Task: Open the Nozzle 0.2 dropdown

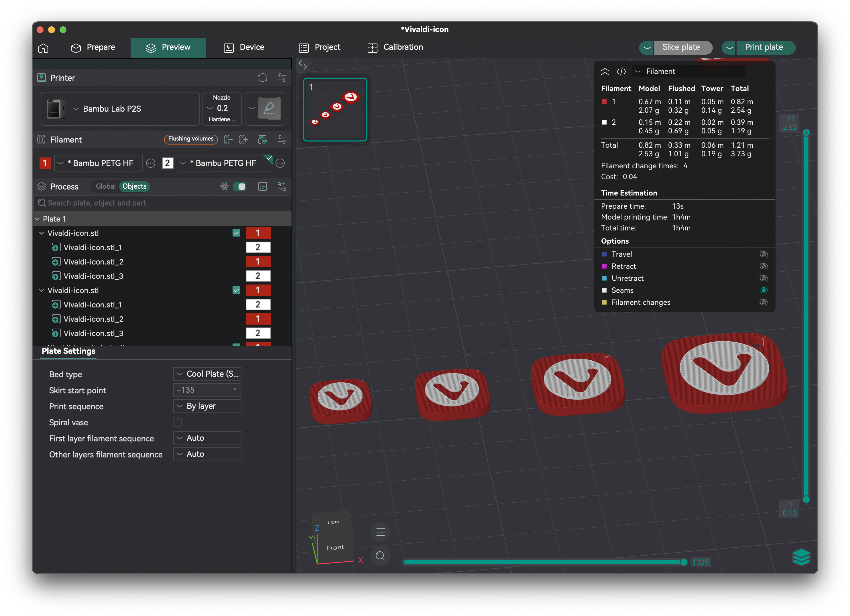Action: 222,109
